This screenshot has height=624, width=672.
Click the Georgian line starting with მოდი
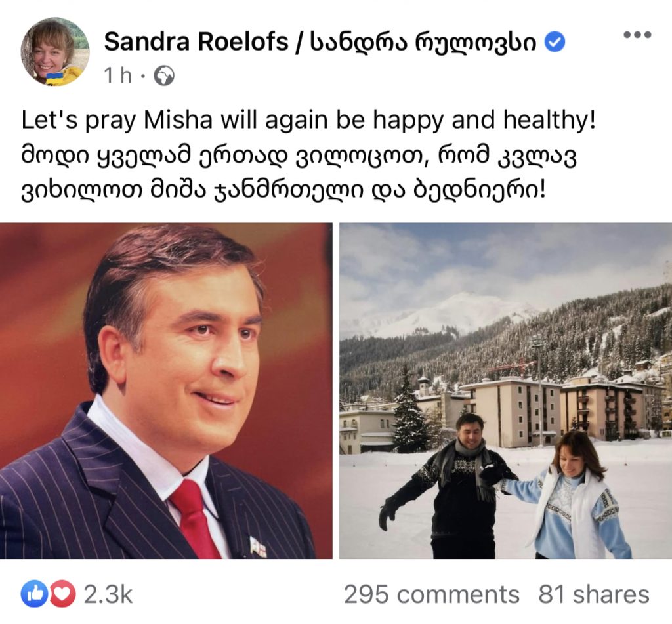pos(299,156)
